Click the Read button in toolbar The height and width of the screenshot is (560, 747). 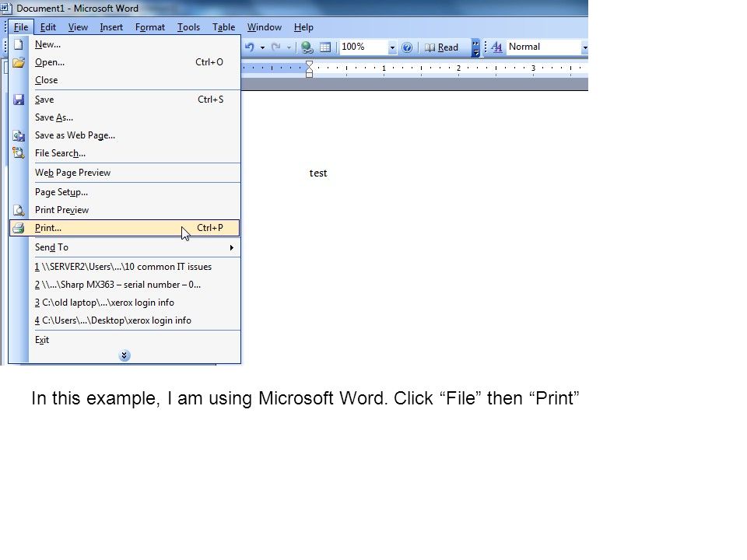point(441,47)
